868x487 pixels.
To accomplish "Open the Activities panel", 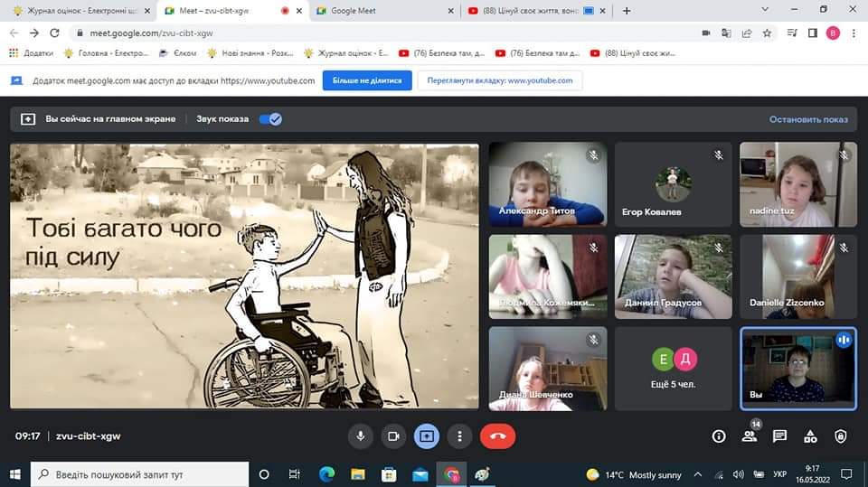I will (x=810, y=436).
